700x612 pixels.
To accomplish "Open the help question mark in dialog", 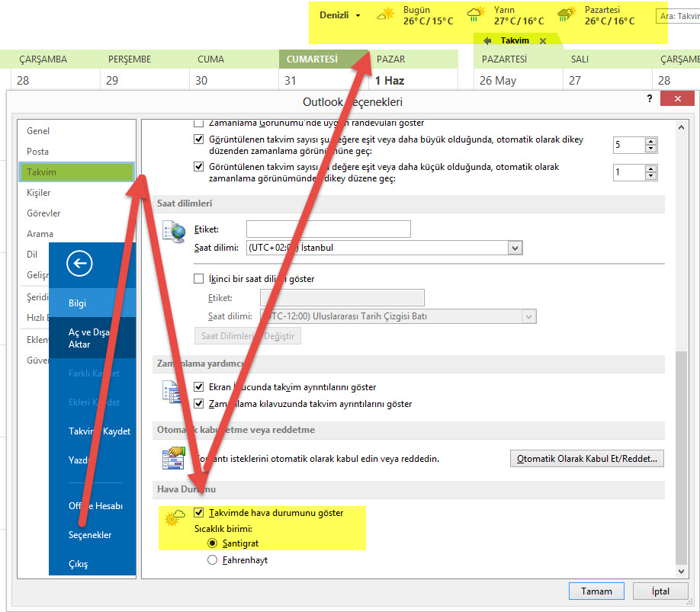I will pos(650,98).
